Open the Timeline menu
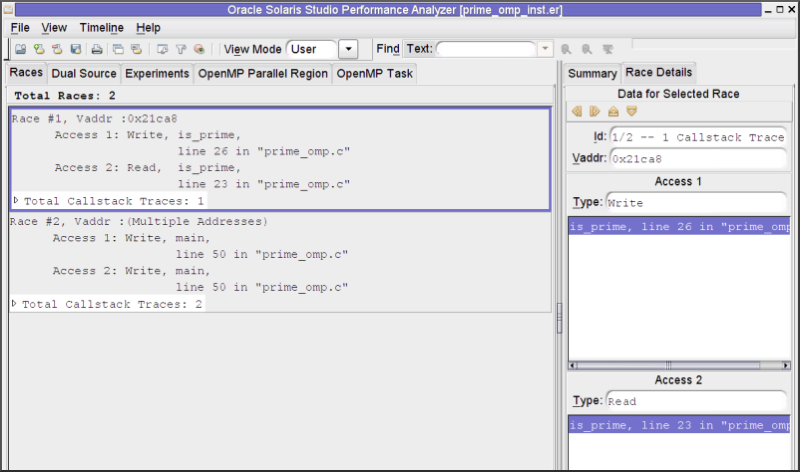The width and height of the screenshot is (800, 472). tap(102, 28)
